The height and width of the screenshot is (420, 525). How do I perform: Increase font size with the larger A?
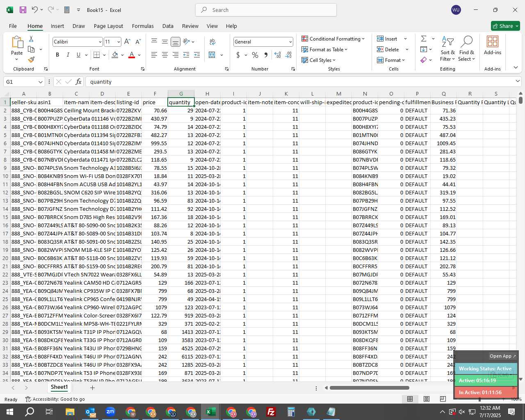coord(127,41)
